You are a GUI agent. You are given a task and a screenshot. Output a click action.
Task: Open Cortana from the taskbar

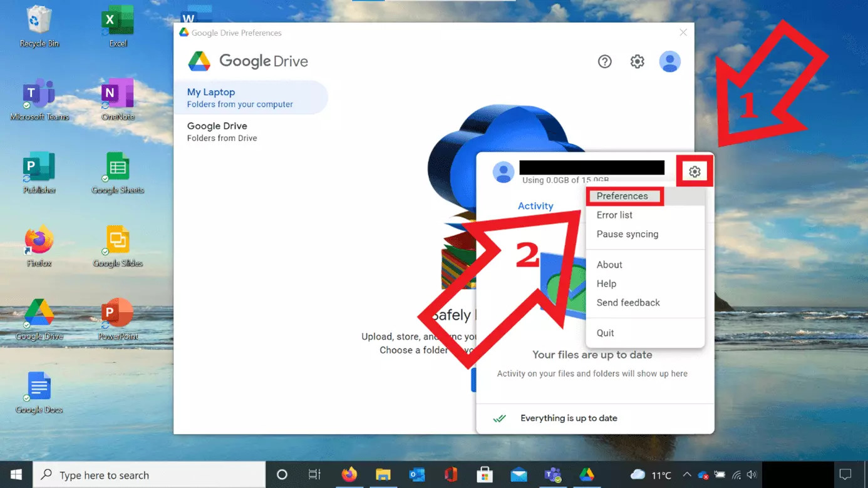tap(282, 475)
